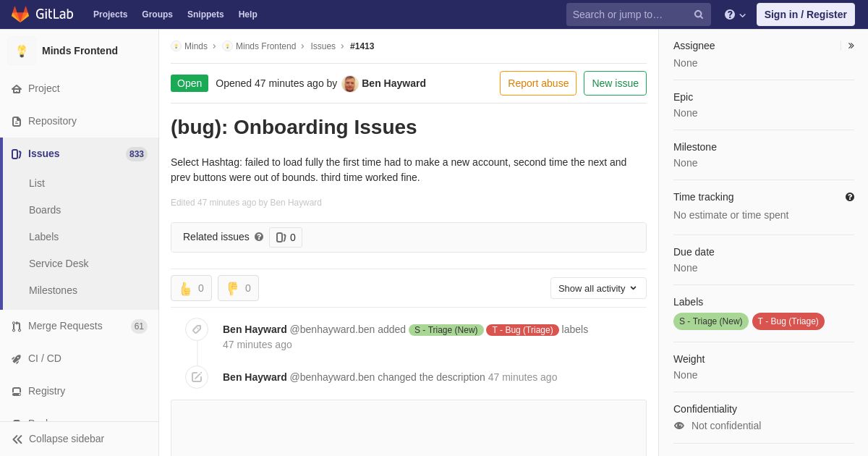Click the Snippets top menu
The width and height of the screenshot is (868, 456).
[x=205, y=14]
